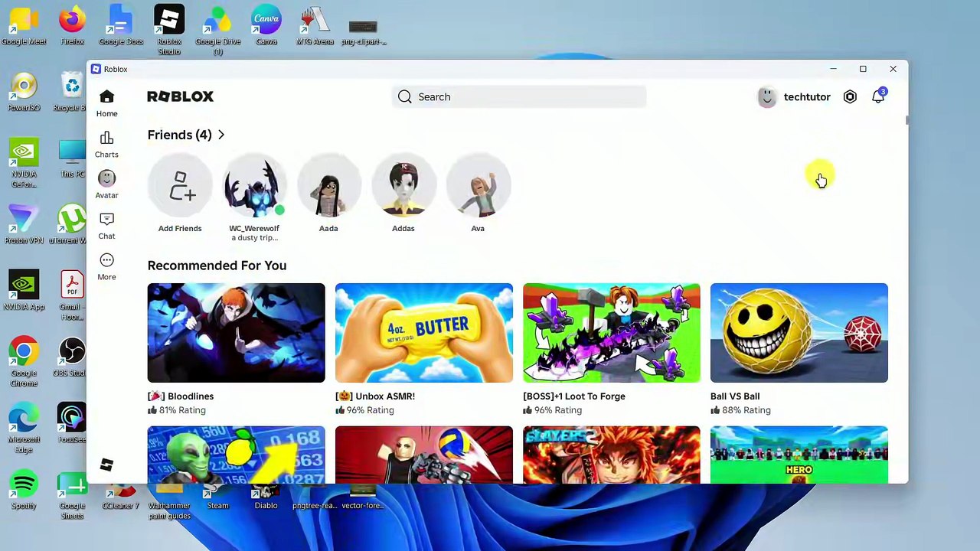The height and width of the screenshot is (551, 980).
Task: Click the Recommended For You heading
Action: [x=217, y=266]
